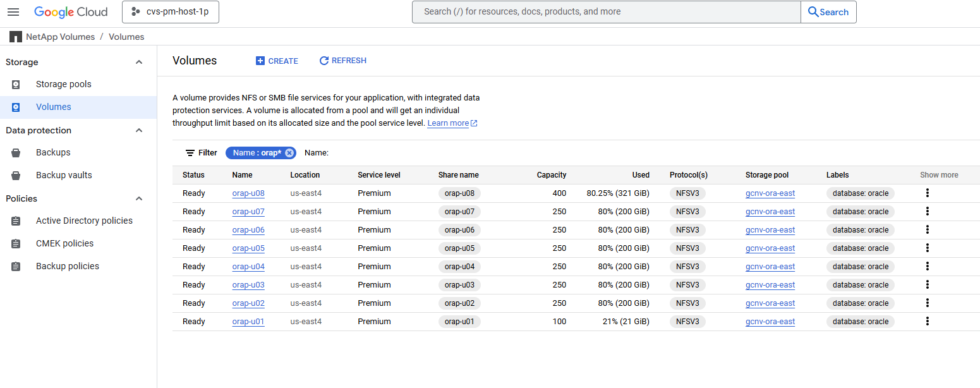Click the Google Cloud logo
Image resolution: width=980 pixels, height=388 pixels.
pyautogui.click(x=71, y=12)
